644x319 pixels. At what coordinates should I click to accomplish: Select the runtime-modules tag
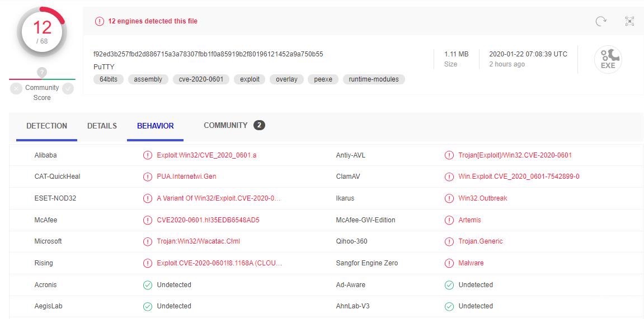(x=374, y=79)
